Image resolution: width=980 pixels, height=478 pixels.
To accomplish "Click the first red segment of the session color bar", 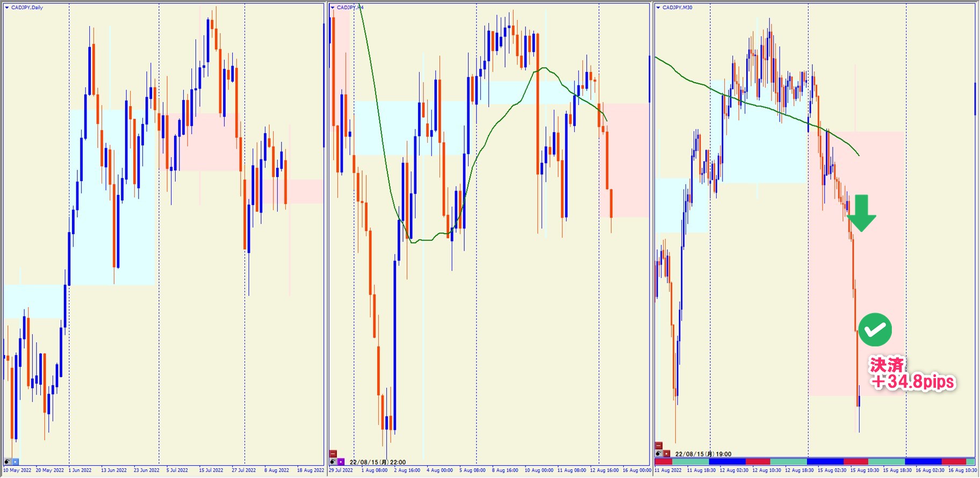I will pos(663,462).
